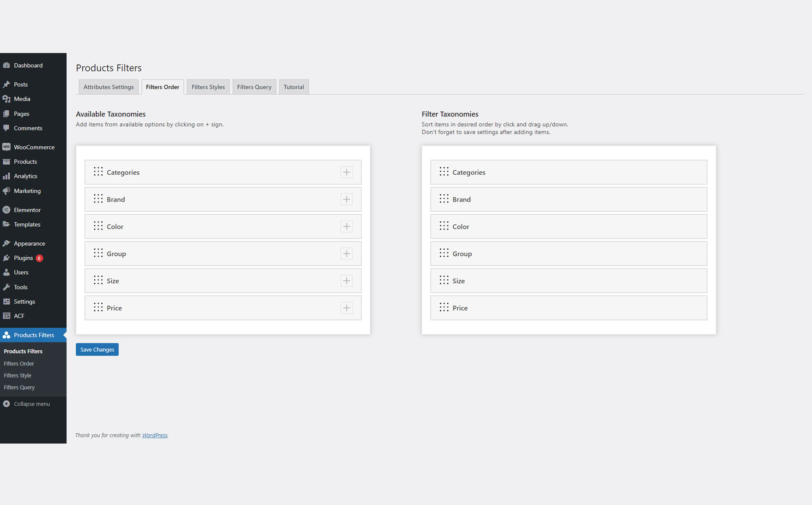Open Filters Query submenu item
The image size is (812, 505).
click(x=19, y=387)
